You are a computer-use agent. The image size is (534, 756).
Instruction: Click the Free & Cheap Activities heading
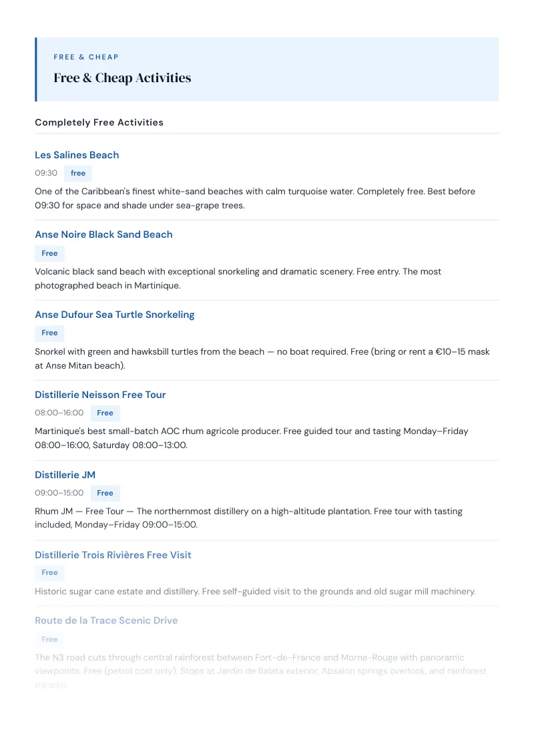122,77
